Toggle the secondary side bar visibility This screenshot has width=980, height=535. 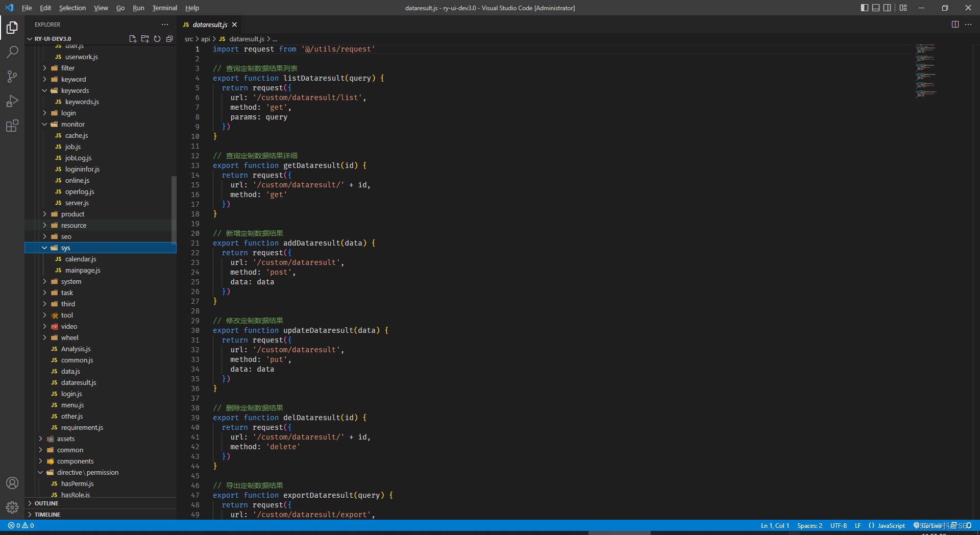[887, 8]
